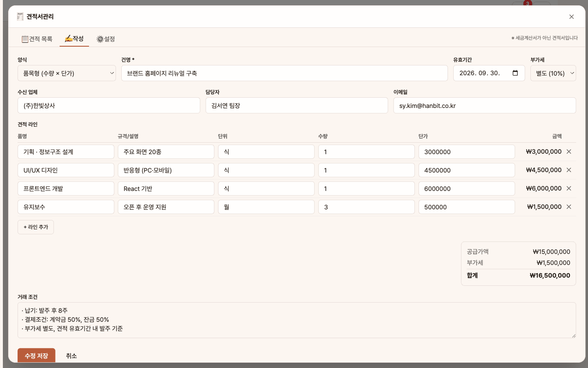Delete the UI/UX 디자인 line item
The width and height of the screenshot is (588, 368).
pyautogui.click(x=569, y=170)
